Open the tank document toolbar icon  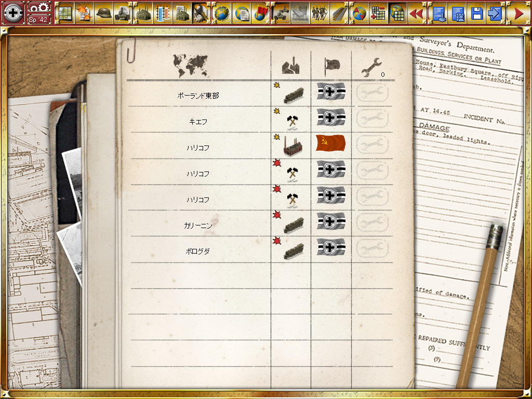point(123,13)
